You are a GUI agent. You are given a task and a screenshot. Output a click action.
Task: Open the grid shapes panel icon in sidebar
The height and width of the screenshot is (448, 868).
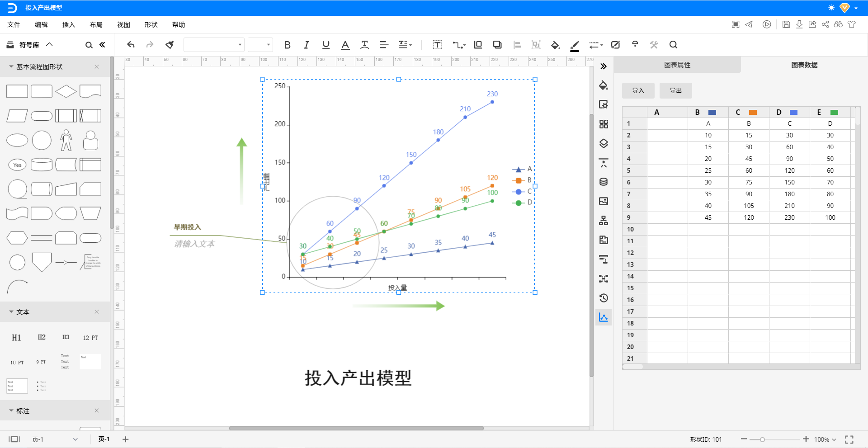tap(604, 124)
